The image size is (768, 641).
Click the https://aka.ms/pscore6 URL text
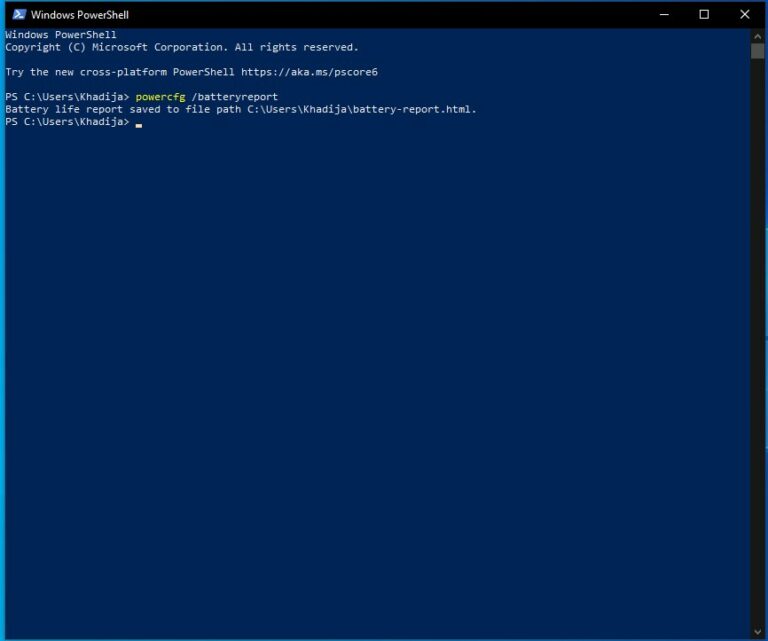[x=309, y=72]
